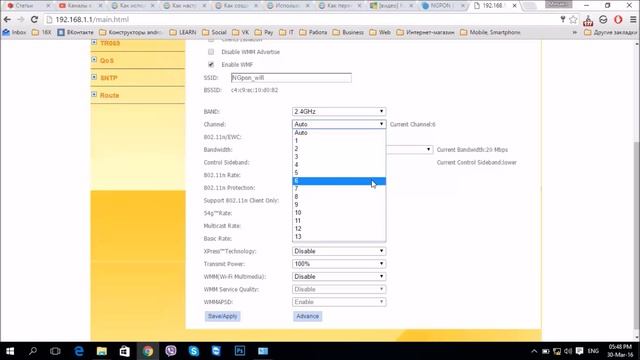Open WMM Service Quality dropdown
Viewport: 640px width, 360px height.
point(339,289)
